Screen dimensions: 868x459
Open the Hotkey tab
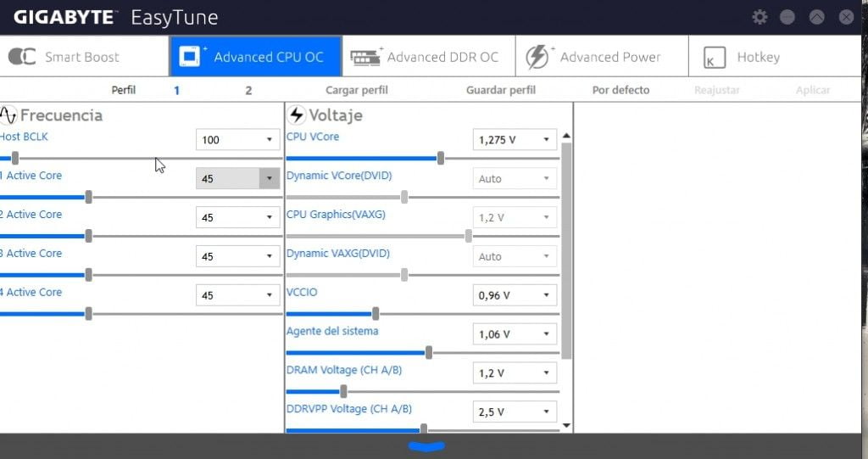pos(775,57)
